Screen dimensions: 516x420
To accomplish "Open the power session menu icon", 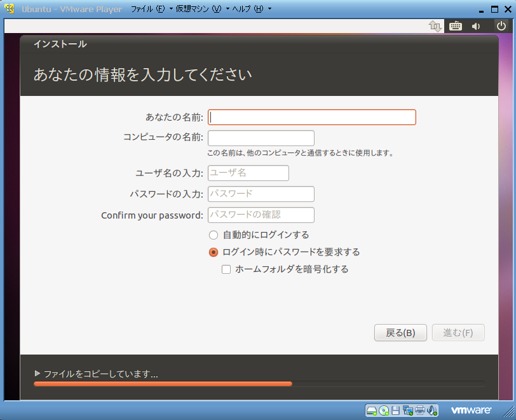I will point(501,26).
